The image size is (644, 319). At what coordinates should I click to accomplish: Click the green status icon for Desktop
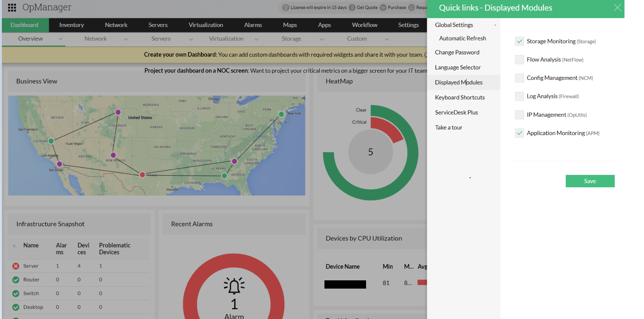[16, 307]
